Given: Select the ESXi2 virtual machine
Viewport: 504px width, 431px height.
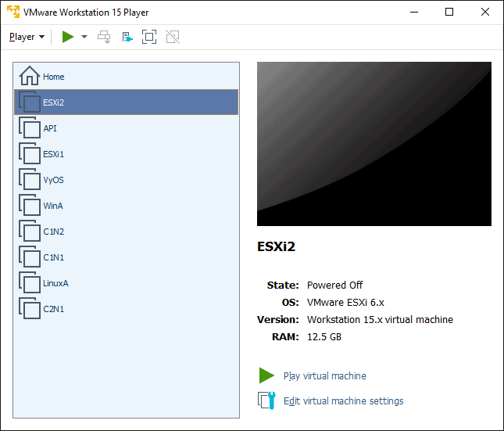Looking at the screenshot, I should click(53, 102).
